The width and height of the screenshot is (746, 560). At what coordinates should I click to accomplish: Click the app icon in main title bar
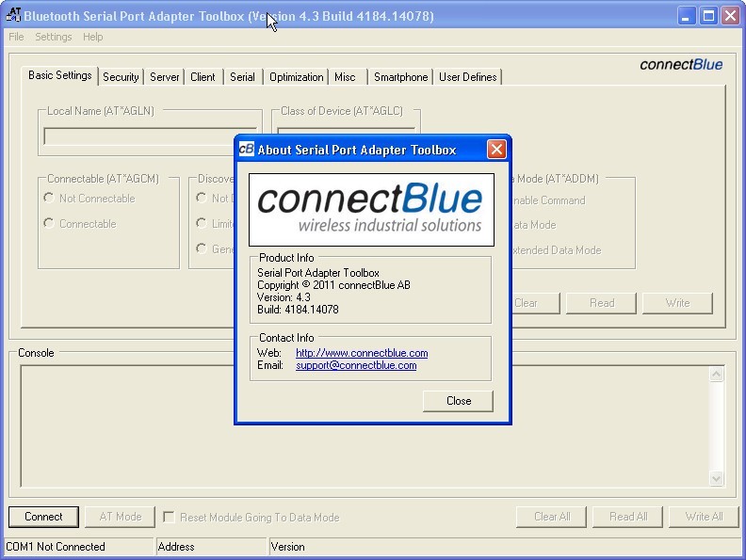coord(13,15)
